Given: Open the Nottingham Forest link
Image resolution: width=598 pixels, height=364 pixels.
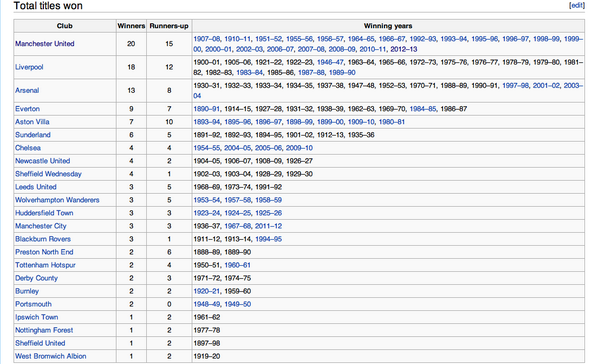Looking at the screenshot, I should click(x=44, y=330).
